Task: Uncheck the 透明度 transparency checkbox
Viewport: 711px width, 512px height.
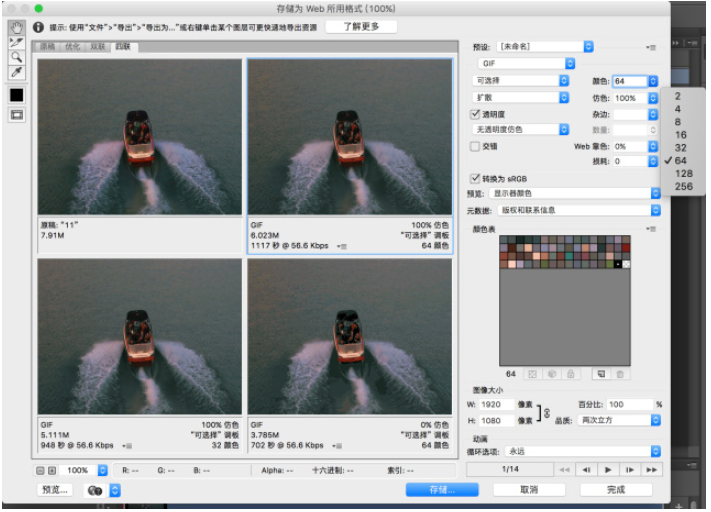Action: coord(476,114)
